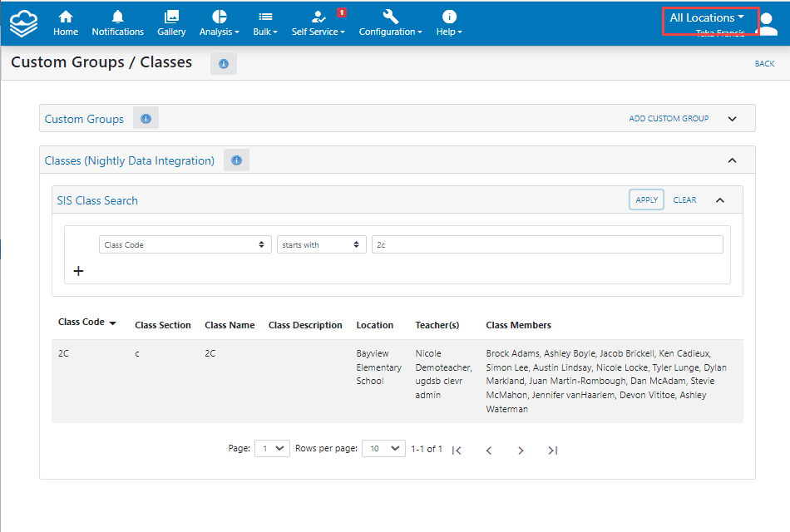790x532 pixels.
Task: Open the Analysis pie chart menu
Action: tap(220, 23)
